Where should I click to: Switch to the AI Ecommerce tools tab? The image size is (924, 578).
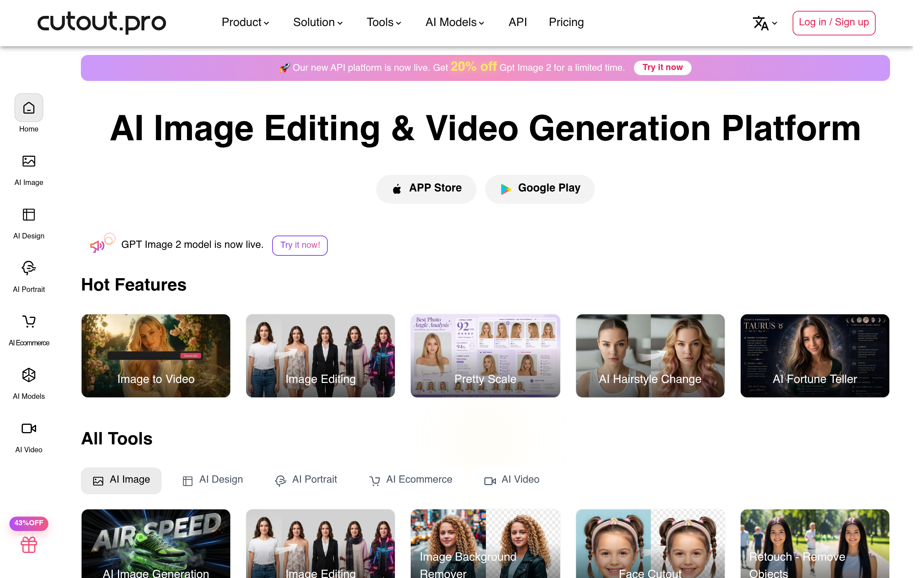[410, 480]
